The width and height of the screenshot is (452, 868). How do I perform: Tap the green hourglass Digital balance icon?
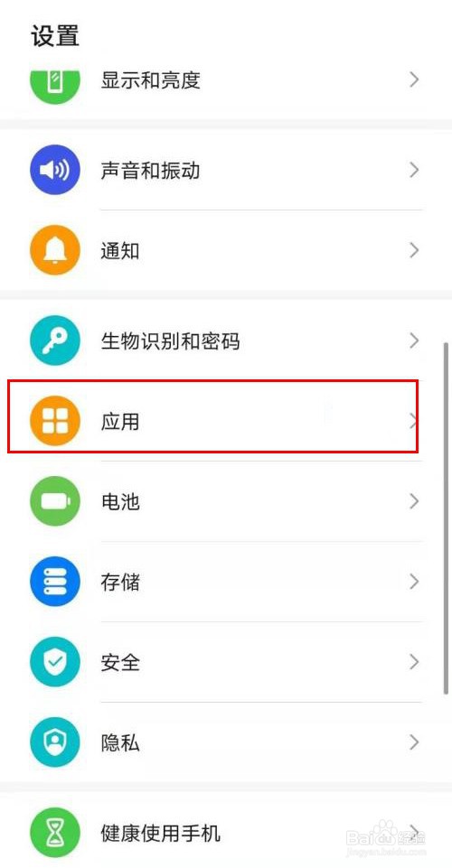click(55, 832)
